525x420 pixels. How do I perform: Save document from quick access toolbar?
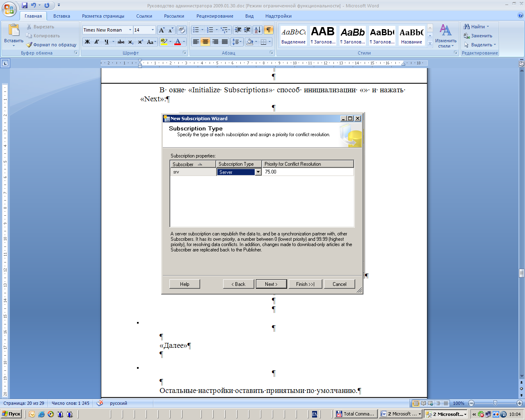click(25, 5)
